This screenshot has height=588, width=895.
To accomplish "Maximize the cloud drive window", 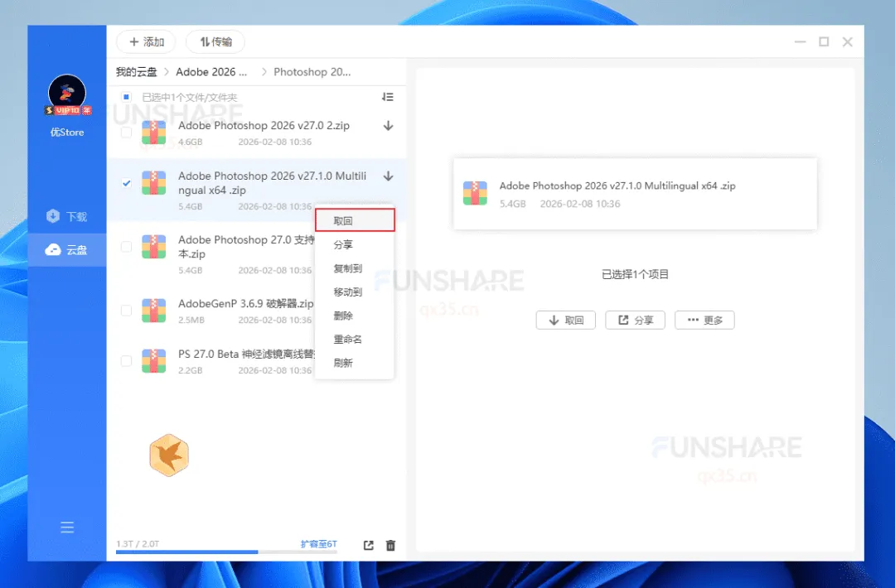I will click(x=824, y=41).
